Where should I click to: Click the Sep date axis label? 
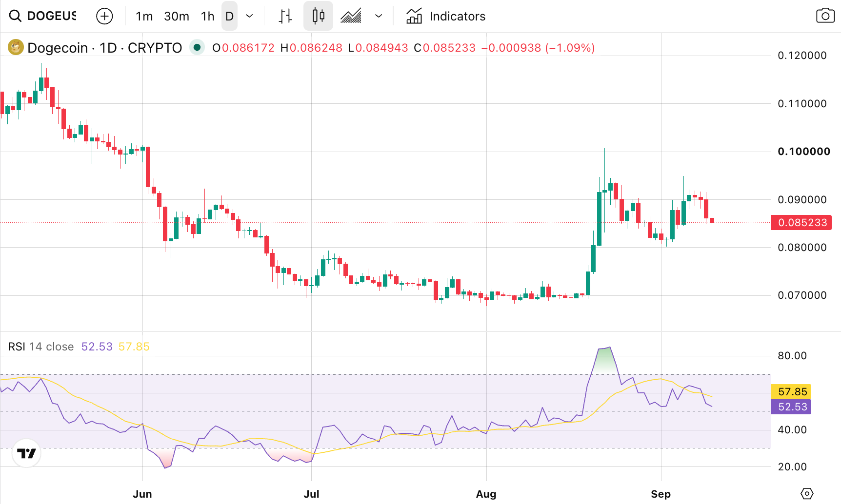point(661,494)
